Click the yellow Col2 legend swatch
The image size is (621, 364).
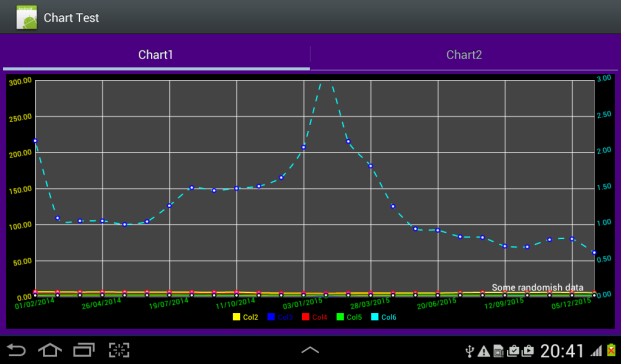[x=236, y=317]
